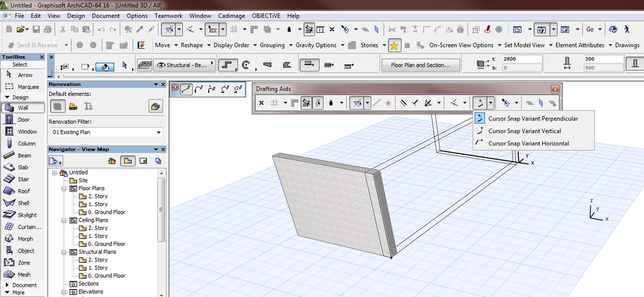Open the Move dropdown menu
The image size is (644, 297).
166,45
